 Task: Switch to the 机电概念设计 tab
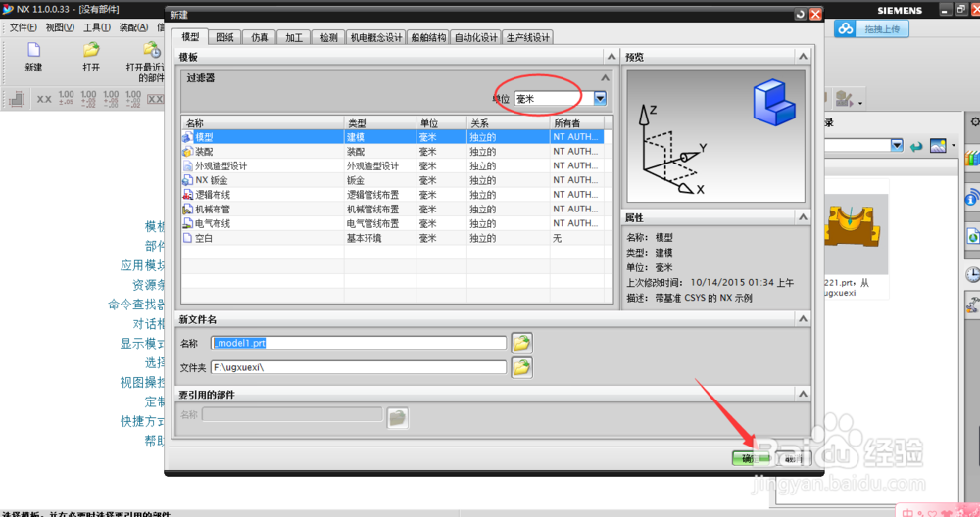[x=376, y=37]
